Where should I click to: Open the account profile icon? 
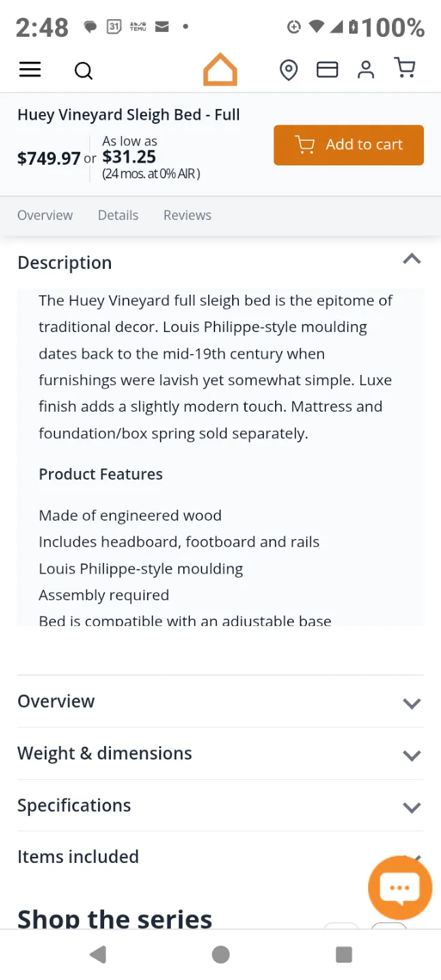click(365, 69)
